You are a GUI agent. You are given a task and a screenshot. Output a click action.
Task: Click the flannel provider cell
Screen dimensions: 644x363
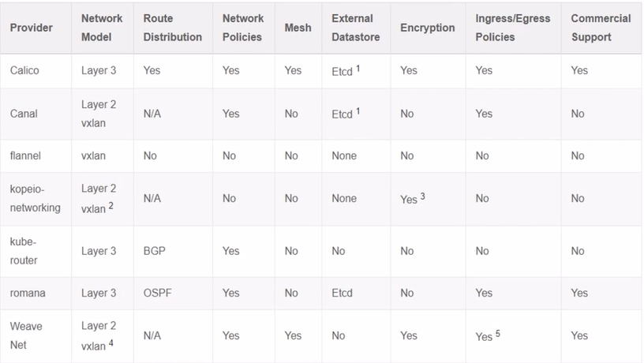(25, 155)
